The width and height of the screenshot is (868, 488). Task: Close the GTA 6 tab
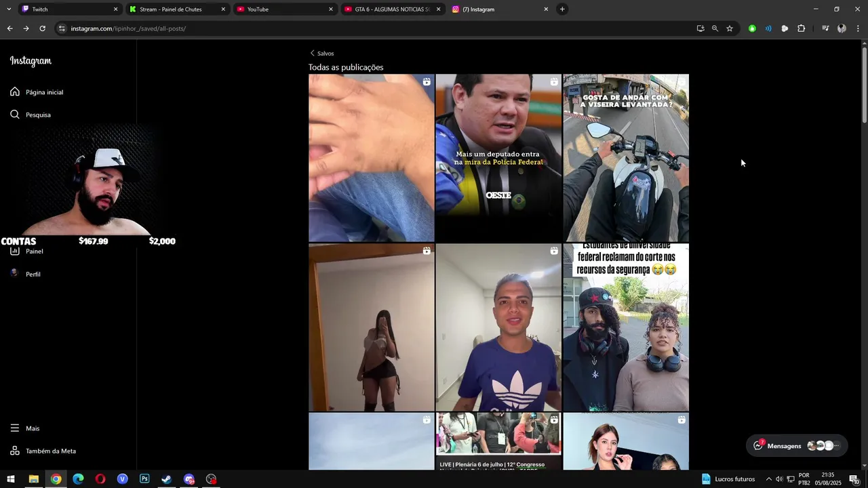[x=438, y=9]
